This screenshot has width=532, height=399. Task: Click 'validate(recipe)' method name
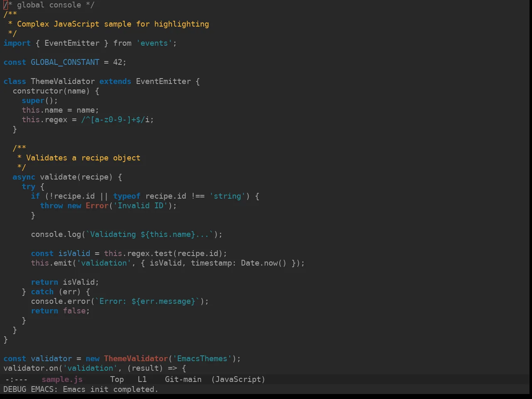click(76, 177)
